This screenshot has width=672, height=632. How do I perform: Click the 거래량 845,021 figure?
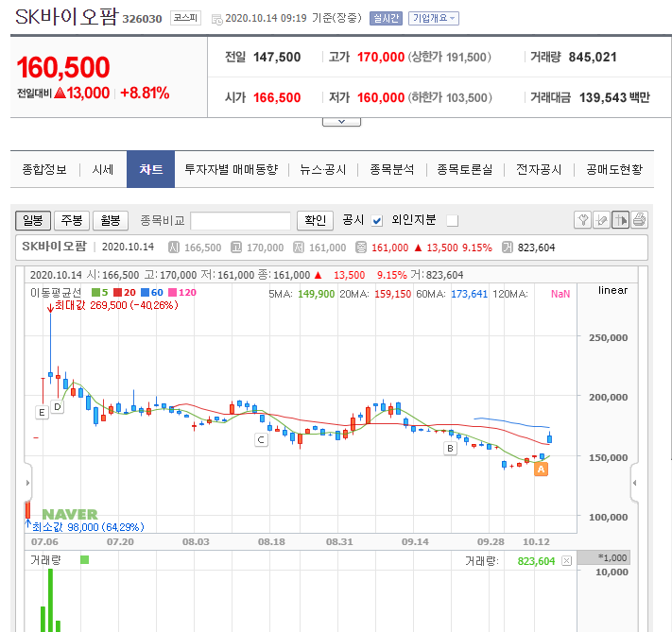point(593,57)
